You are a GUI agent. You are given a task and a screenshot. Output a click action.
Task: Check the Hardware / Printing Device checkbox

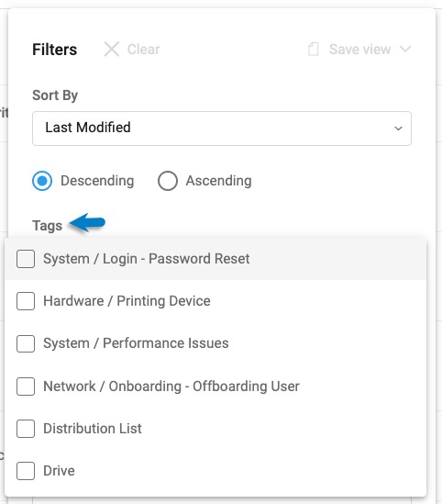click(x=26, y=301)
